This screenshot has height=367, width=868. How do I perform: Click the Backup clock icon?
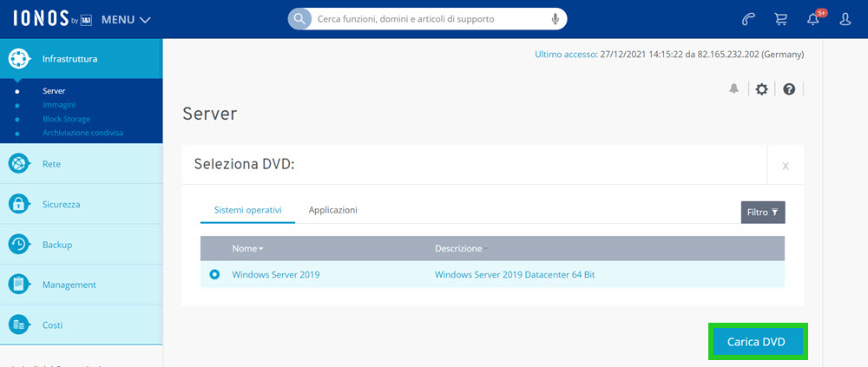18,244
